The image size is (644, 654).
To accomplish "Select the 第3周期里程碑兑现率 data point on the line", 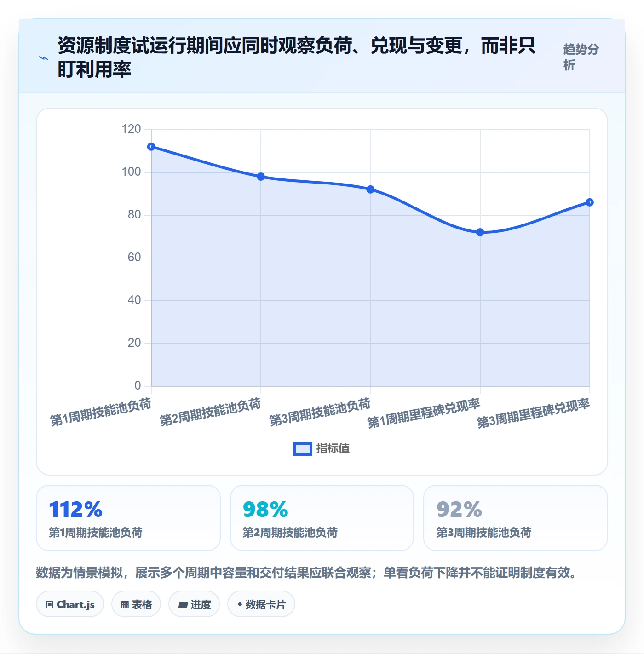I will click(x=590, y=202).
